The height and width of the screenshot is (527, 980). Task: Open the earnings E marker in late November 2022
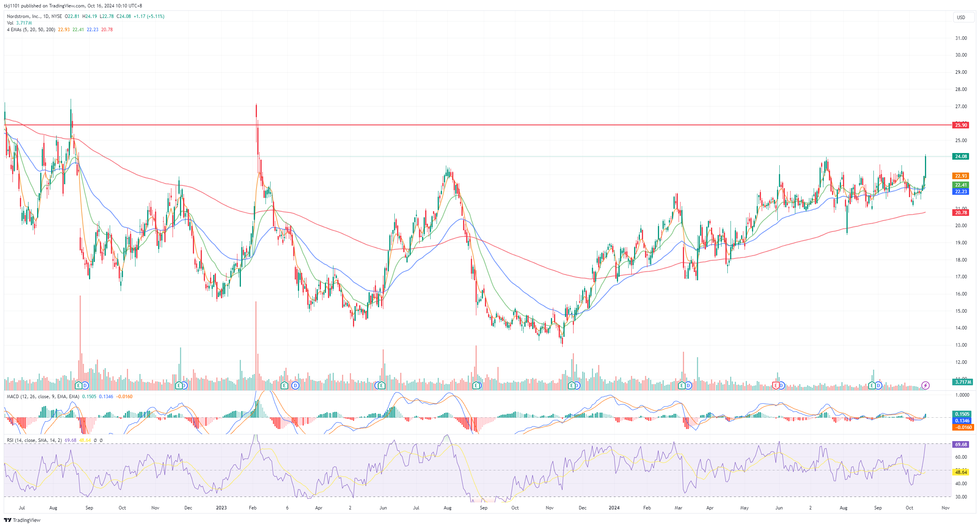point(179,386)
